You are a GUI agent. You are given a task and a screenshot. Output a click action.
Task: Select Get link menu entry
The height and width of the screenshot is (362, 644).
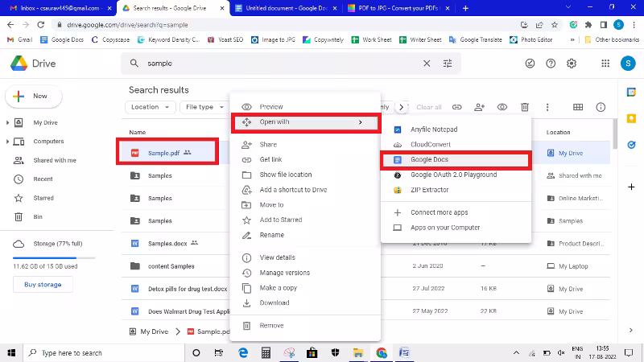coord(305,159)
